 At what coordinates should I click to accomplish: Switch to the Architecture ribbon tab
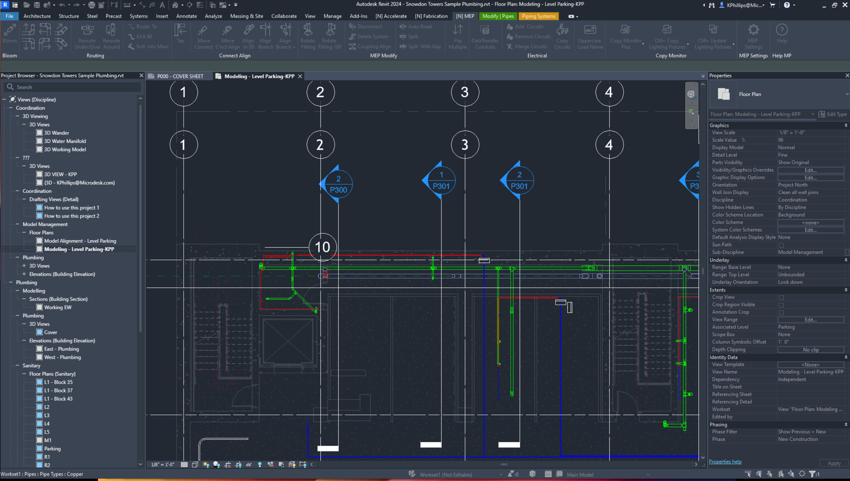tap(37, 16)
